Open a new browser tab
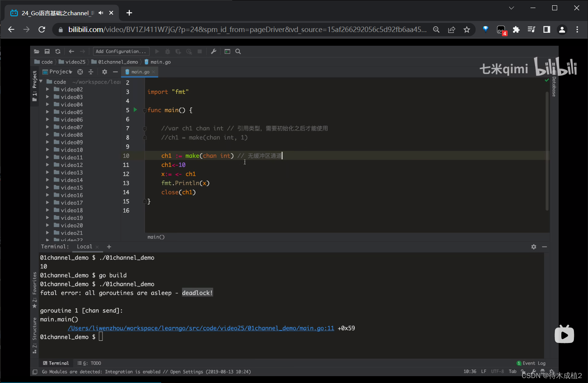 (x=129, y=13)
